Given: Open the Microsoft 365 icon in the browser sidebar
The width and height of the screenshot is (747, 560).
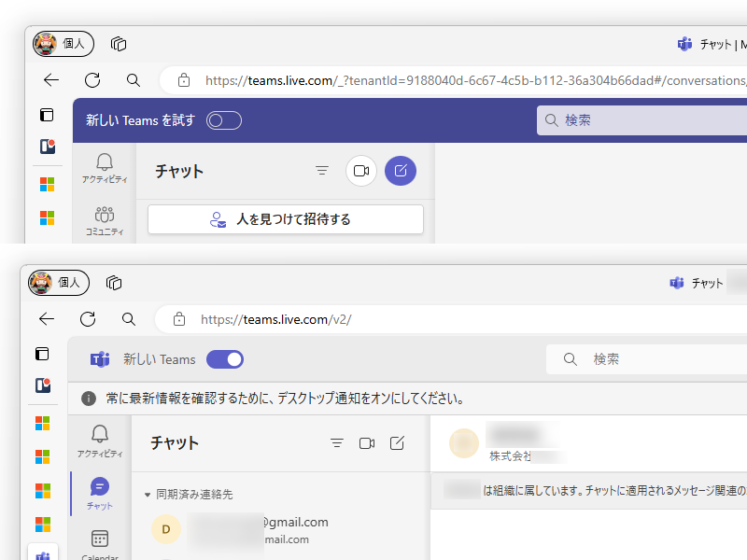Looking at the screenshot, I should [x=43, y=184].
